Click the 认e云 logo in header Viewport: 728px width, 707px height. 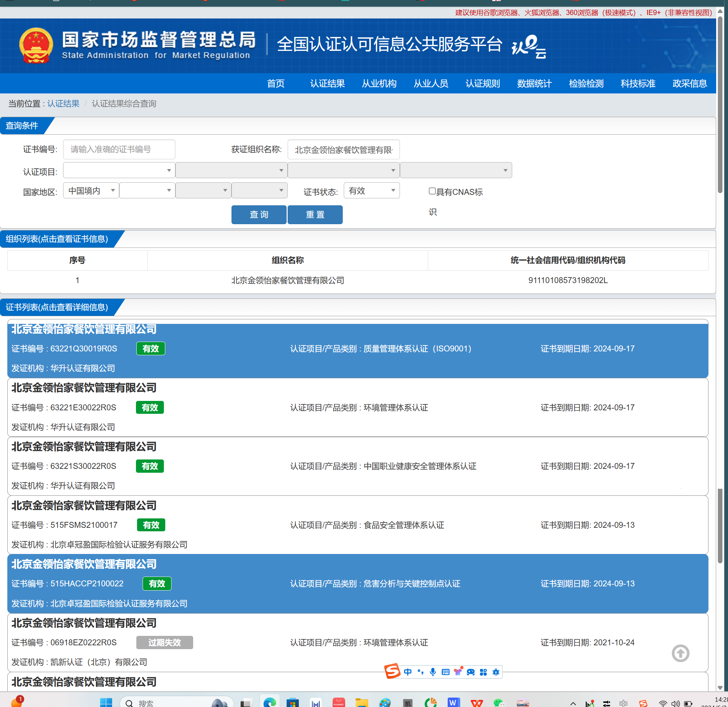(529, 46)
